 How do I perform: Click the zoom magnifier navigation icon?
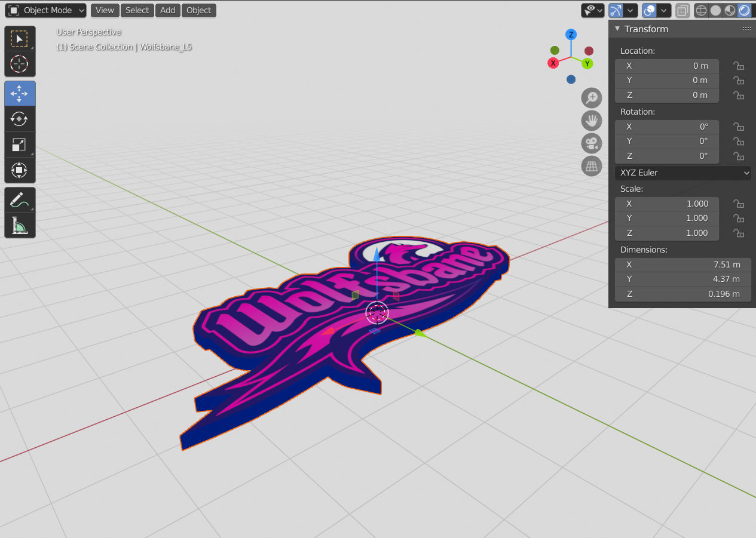[592, 98]
